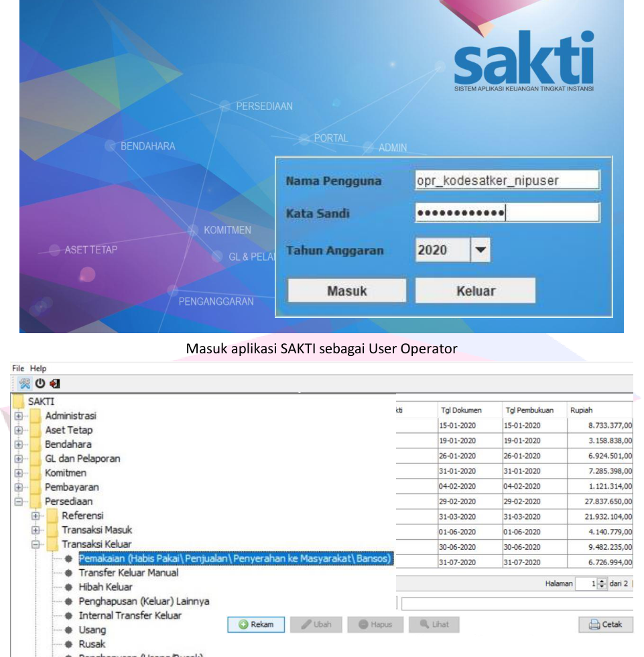Expand the Administrasi tree node

(18, 416)
